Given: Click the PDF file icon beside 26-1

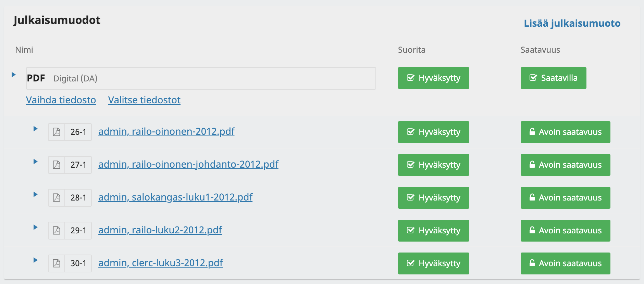Looking at the screenshot, I should coord(57,132).
